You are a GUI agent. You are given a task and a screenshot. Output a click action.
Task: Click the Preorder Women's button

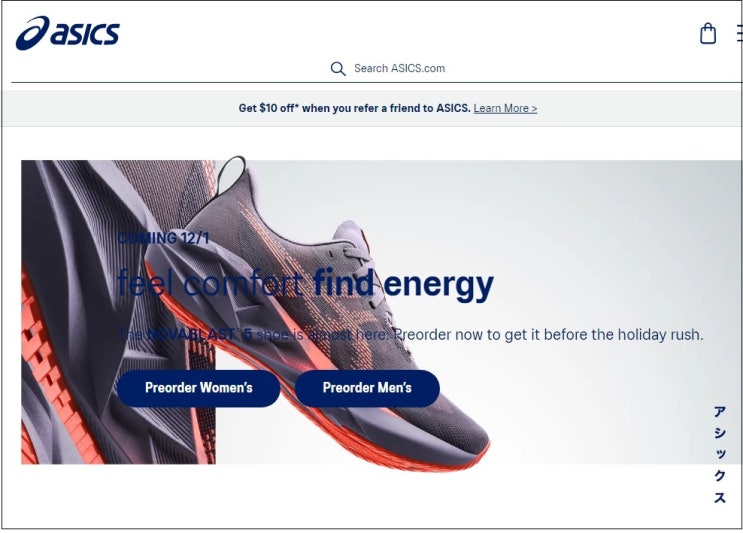[x=199, y=388]
